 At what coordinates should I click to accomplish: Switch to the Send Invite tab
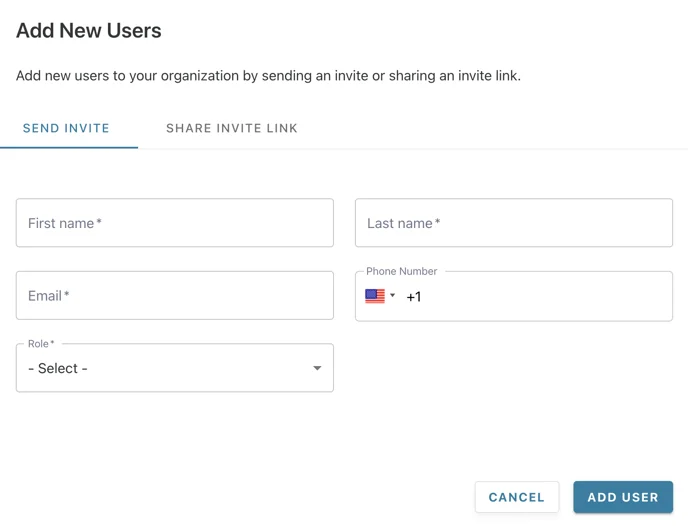point(66,128)
